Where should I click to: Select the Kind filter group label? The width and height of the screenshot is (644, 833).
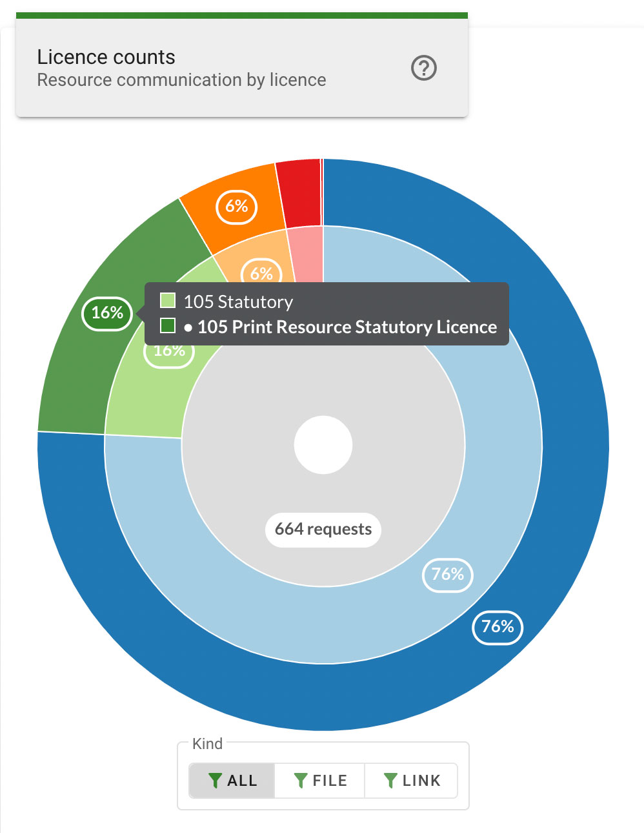[x=207, y=744]
